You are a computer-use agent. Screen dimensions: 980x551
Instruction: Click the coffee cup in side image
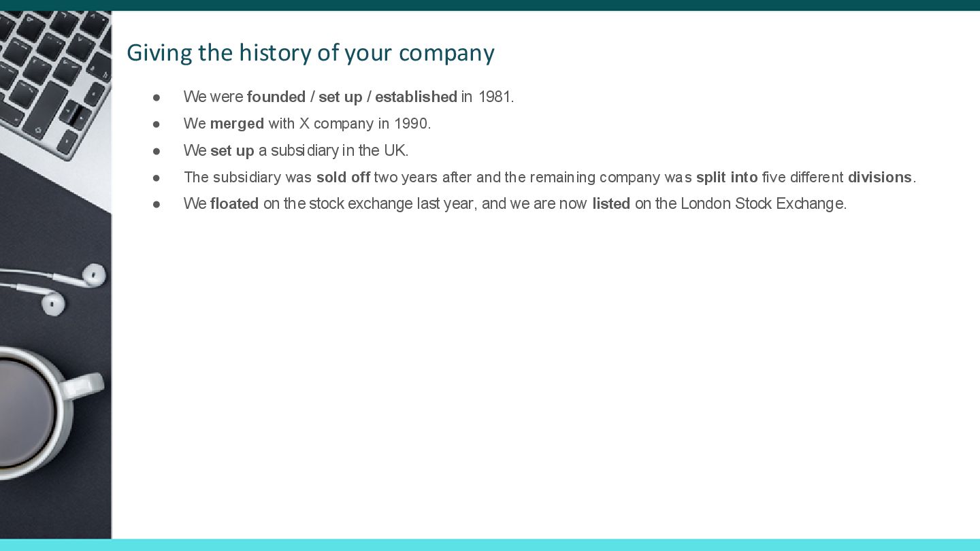coord(41,412)
